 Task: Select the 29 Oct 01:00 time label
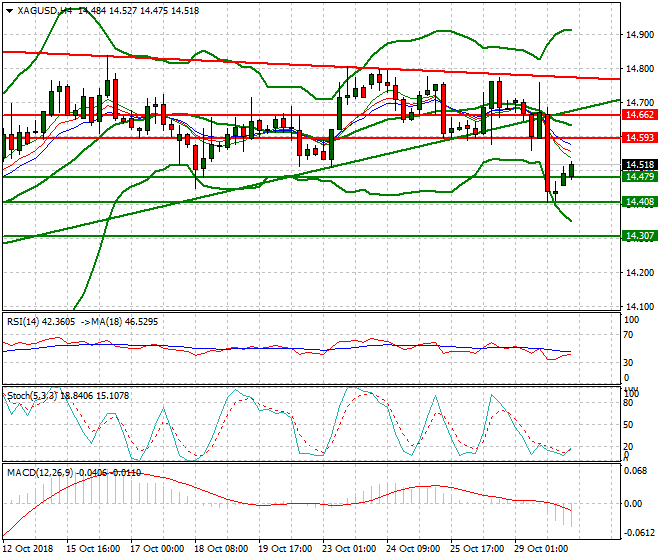(x=541, y=549)
